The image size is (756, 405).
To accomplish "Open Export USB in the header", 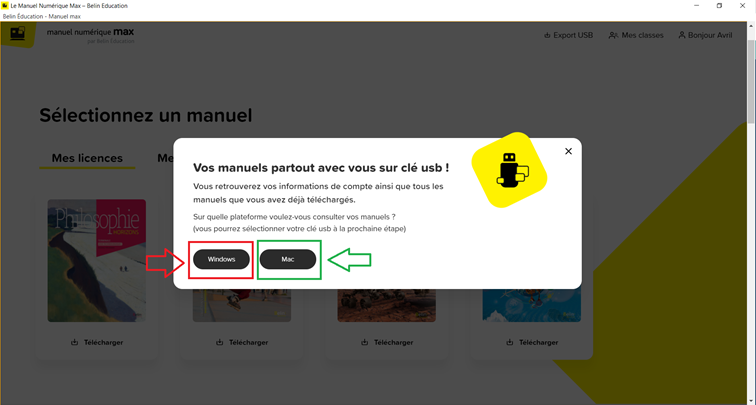I will (x=568, y=35).
